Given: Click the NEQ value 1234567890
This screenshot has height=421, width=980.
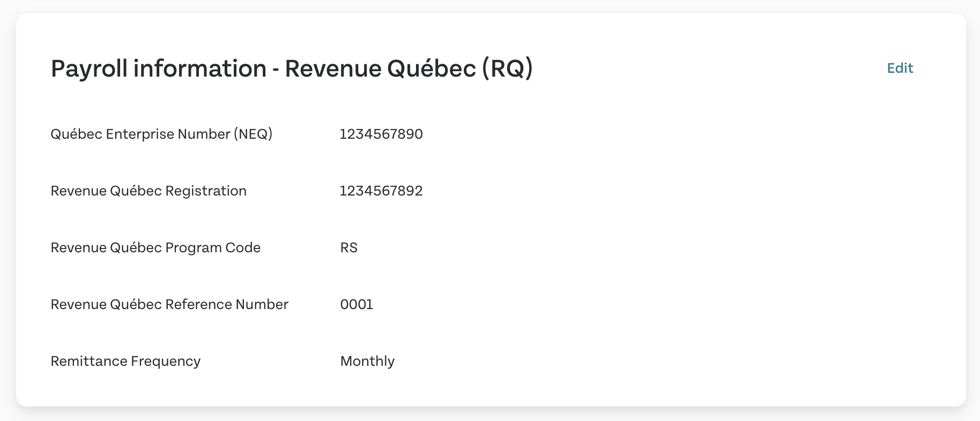Looking at the screenshot, I should click(x=381, y=134).
